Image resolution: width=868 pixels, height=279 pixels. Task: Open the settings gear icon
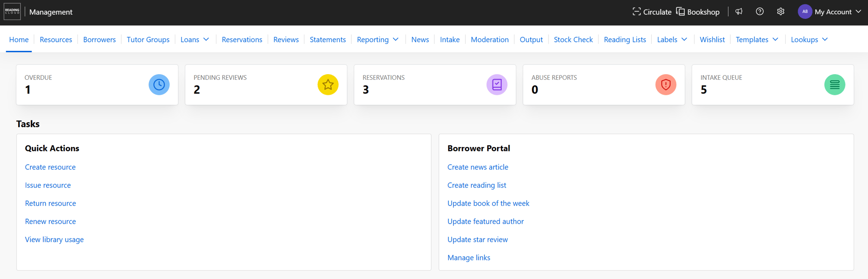(x=780, y=12)
